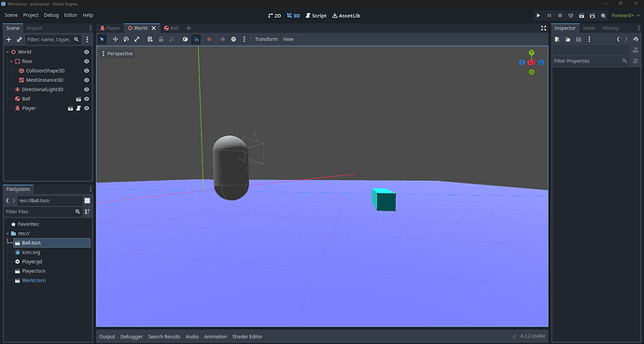Toggle the distraction-free expand viewport icon
This screenshot has width=644, height=344.
[543, 28]
